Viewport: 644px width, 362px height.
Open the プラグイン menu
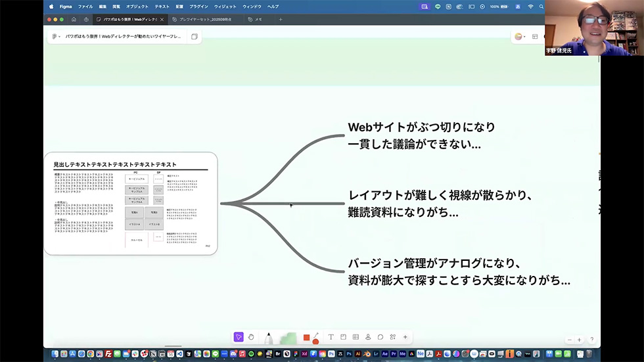click(x=198, y=7)
